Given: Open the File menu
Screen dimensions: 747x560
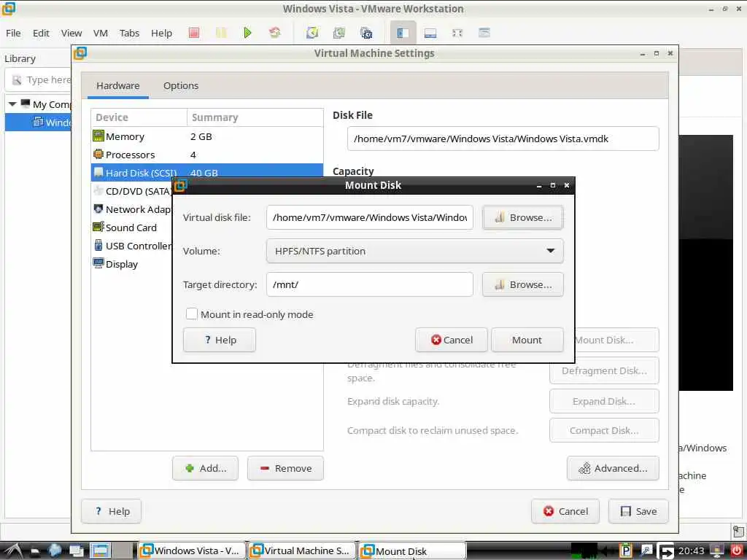Looking at the screenshot, I should click(13, 34).
